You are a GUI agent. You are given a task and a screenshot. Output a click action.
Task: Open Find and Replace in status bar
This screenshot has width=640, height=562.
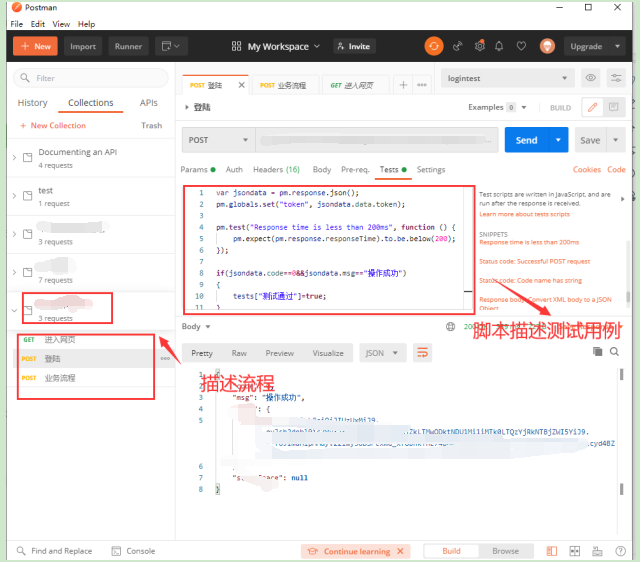(x=54, y=551)
